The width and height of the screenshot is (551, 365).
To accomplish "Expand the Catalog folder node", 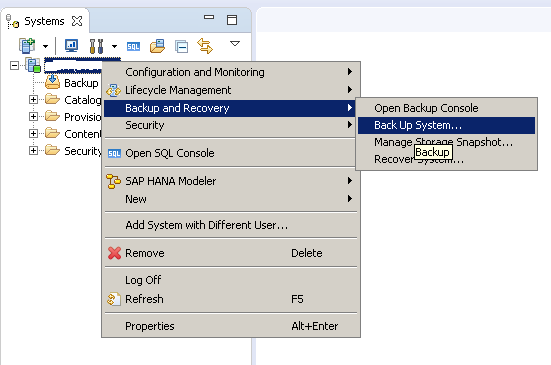I will pyautogui.click(x=33, y=99).
